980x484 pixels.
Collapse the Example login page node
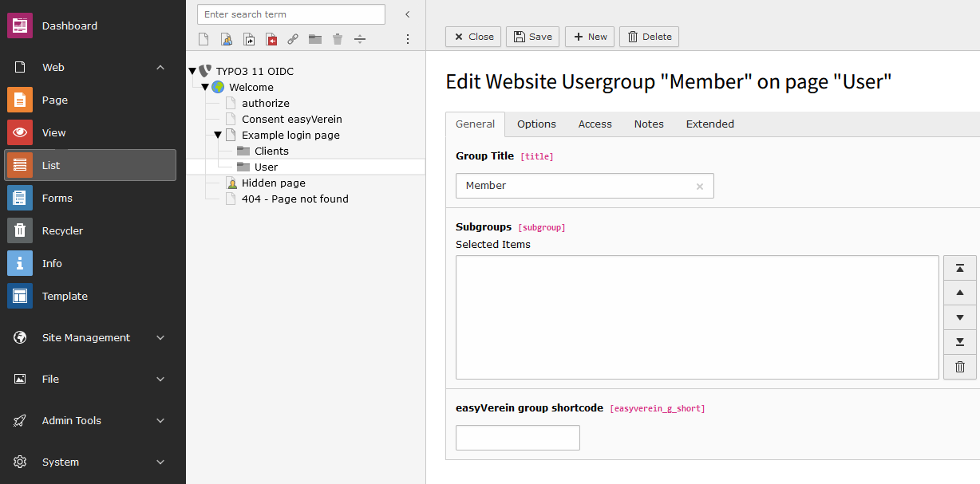pyautogui.click(x=218, y=136)
